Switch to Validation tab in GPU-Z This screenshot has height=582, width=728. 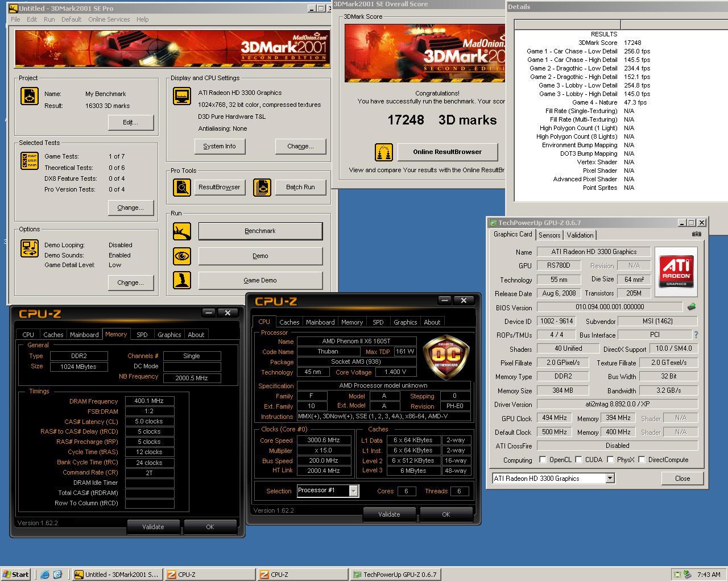click(580, 235)
